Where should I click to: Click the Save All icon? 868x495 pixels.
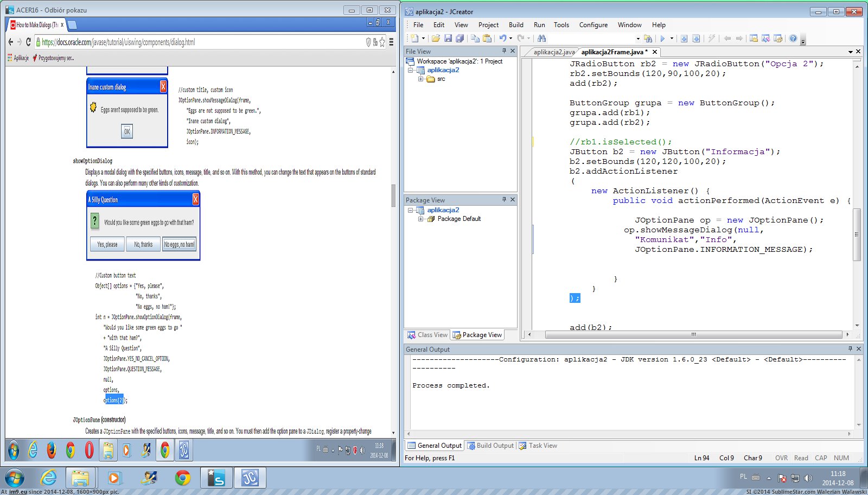click(x=460, y=38)
